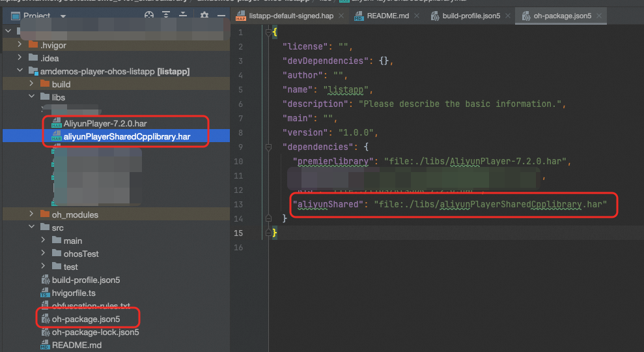Select the .hvigor folder
This screenshot has height=352, width=644.
(53, 45)
